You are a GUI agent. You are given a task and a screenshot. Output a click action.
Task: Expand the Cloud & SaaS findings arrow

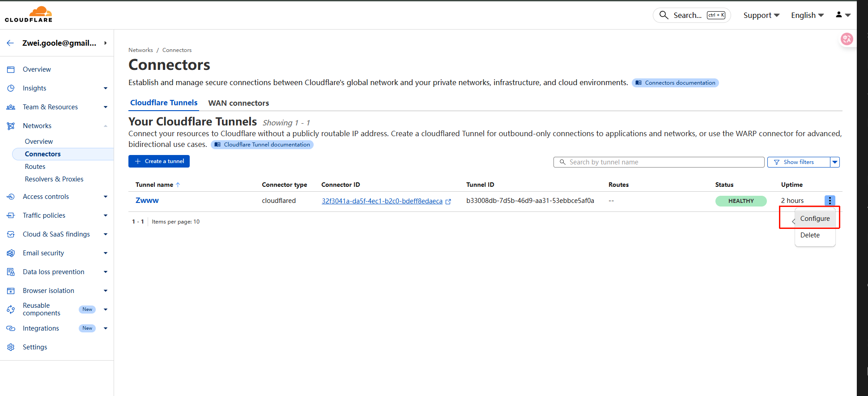106,234
